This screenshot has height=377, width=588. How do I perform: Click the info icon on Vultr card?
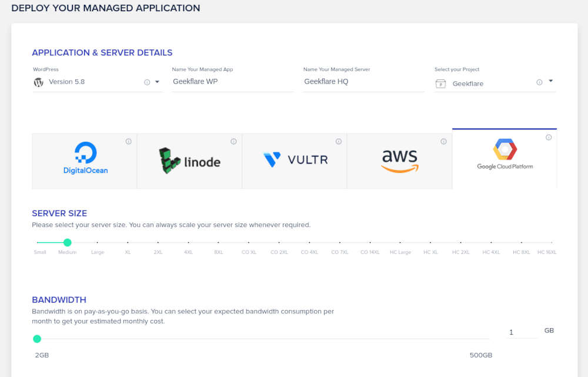click(x=339, y=141)
